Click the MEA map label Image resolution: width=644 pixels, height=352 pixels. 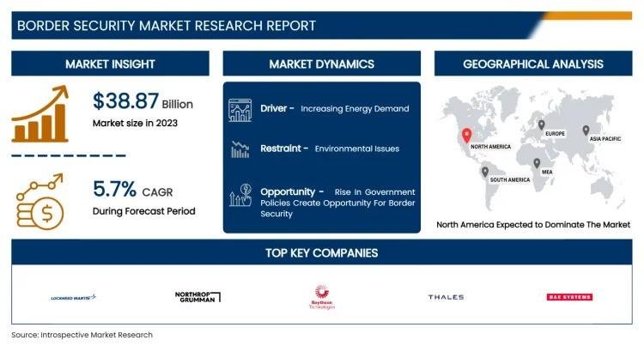tap(547, 172)
